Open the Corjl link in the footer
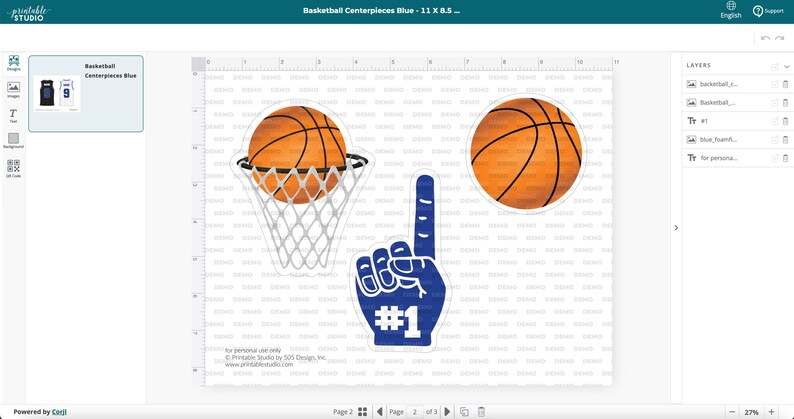Viewport: 794px width, 419px height. [x=59, y=412]
